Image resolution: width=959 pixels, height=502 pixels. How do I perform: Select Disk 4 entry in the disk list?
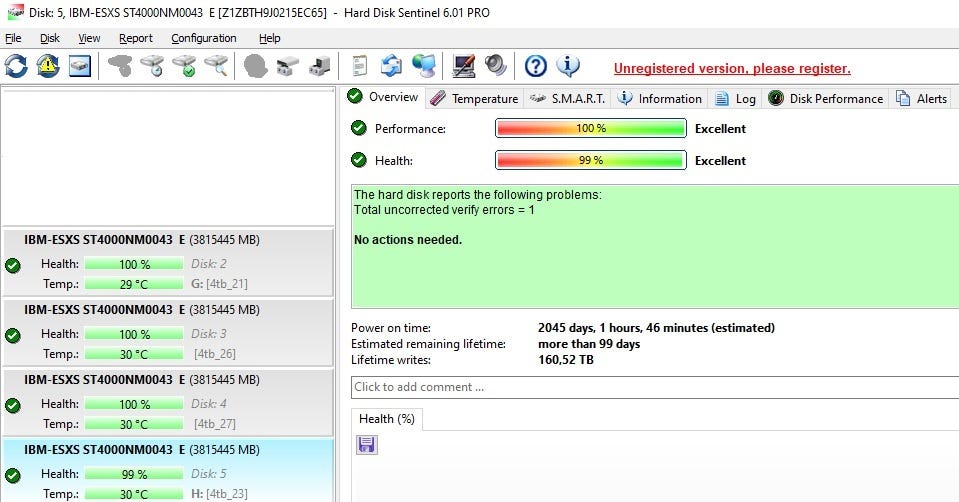pyautogui.click(x=168, y=402)
